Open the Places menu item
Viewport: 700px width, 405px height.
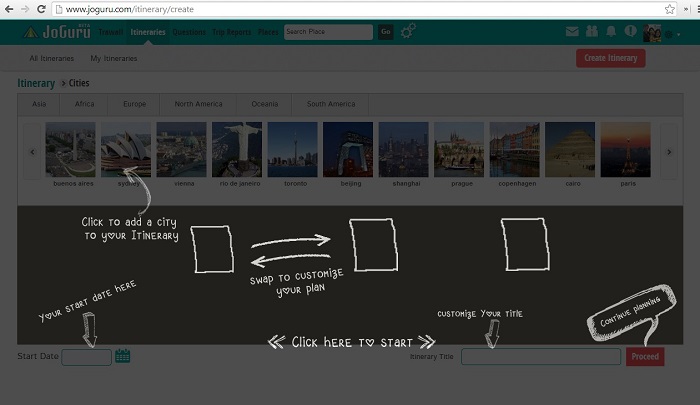pos(268,32)
